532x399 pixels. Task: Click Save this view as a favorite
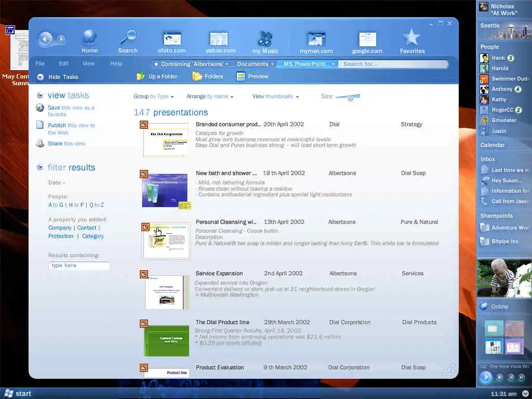pos(71,111)
